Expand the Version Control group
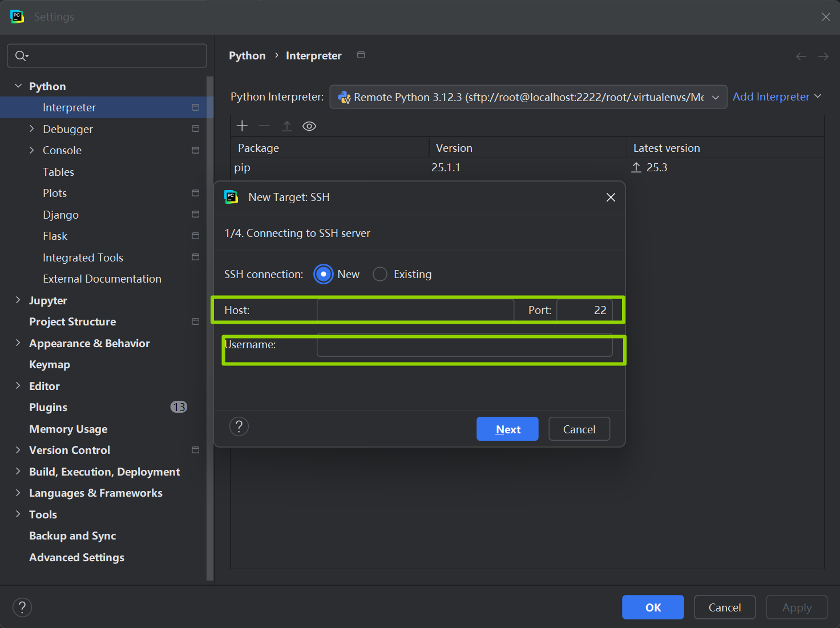The width and height of the screenshot is (840, 628). click(18, 450)
